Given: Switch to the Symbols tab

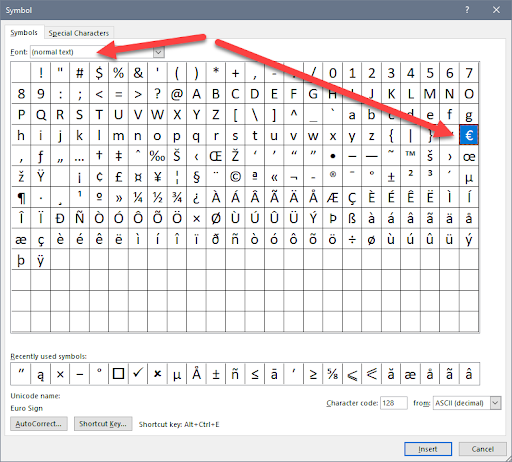Looking at the screenshot, I should (24, 33).
